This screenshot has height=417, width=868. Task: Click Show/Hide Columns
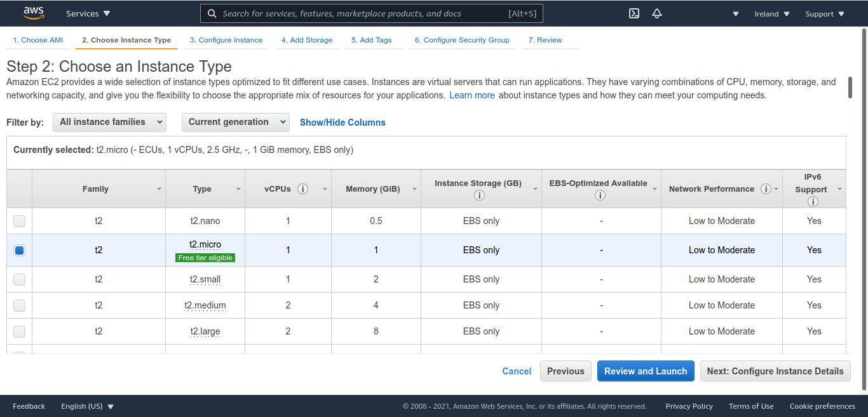342,122
